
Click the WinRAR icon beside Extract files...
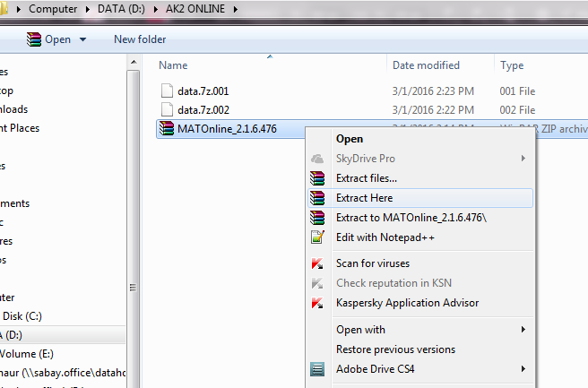click(316, 178)
